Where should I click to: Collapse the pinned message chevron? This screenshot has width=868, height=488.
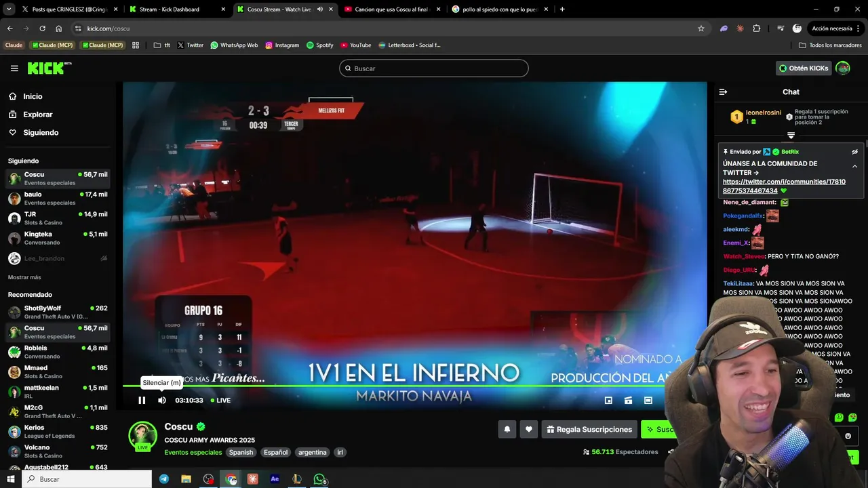coord(854,166)
